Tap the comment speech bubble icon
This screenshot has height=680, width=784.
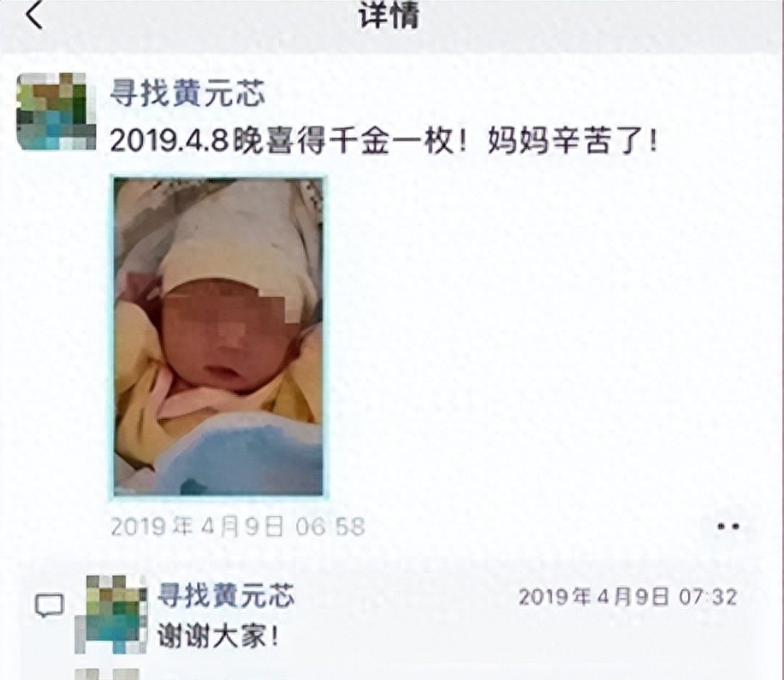49,606
